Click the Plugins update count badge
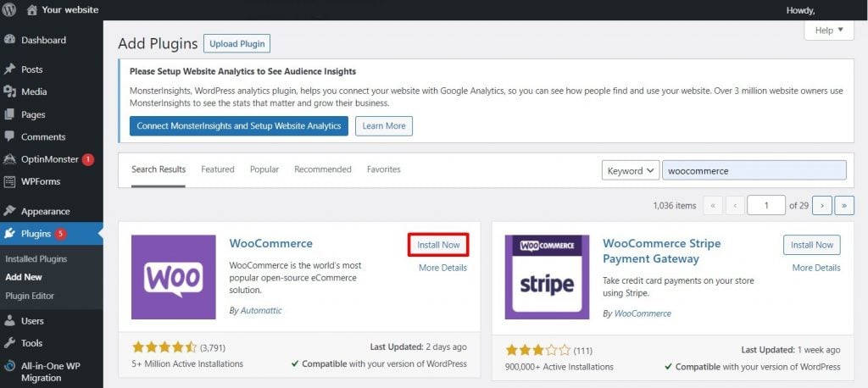Viewport: 868px width, 388px height. point(60,234)
